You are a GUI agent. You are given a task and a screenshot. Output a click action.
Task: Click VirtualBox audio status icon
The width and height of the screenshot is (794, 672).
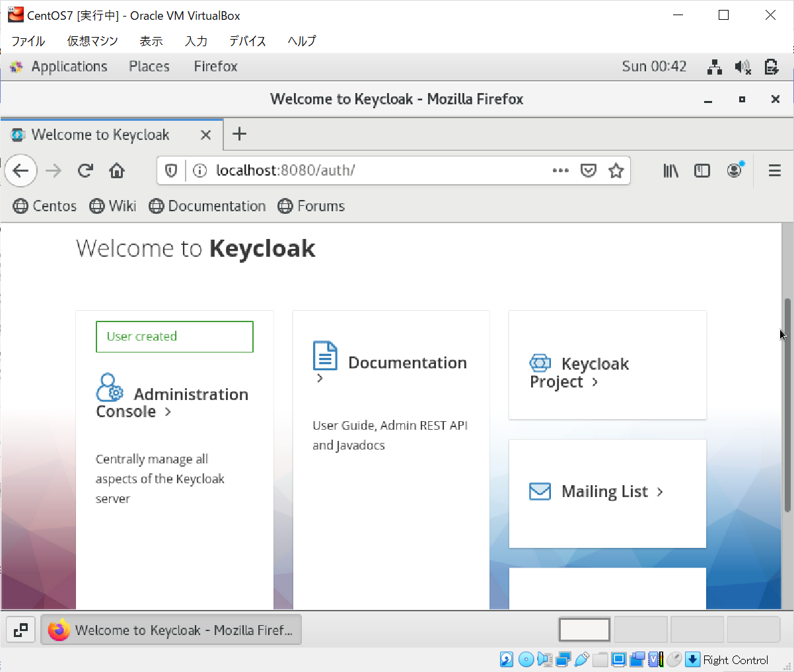(x=544, y=659)
